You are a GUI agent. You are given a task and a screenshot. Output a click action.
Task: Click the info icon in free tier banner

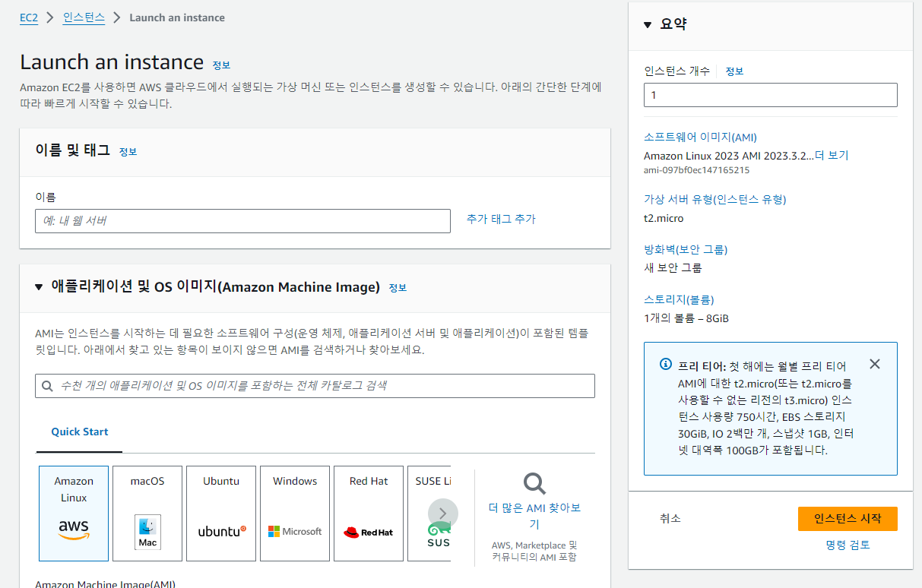click(666, 364)
